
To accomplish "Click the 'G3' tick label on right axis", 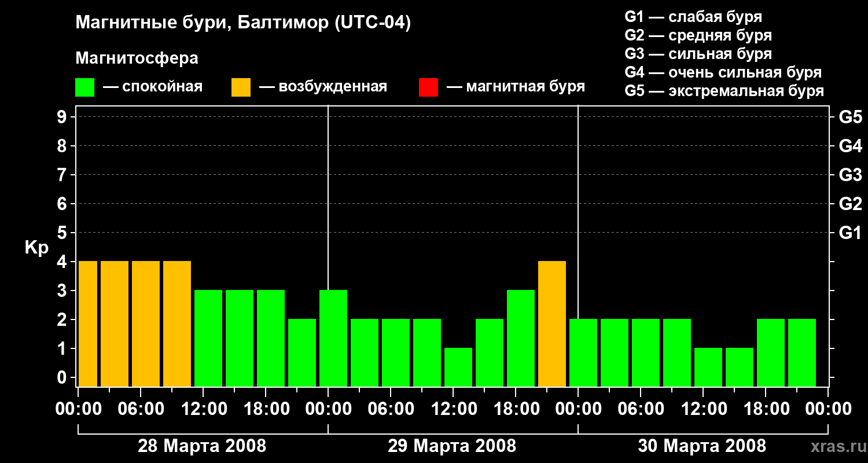I will pos(850,175).
